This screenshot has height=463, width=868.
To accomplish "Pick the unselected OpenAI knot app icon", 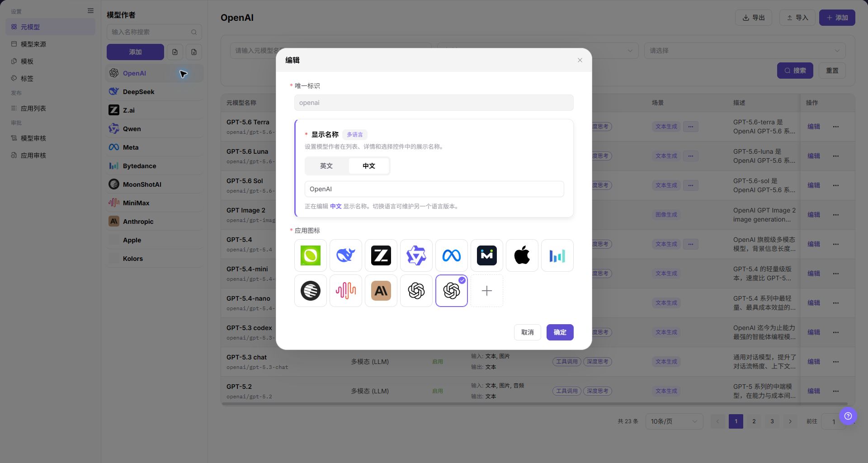I will pyautogui.click(x=416, y=291).
